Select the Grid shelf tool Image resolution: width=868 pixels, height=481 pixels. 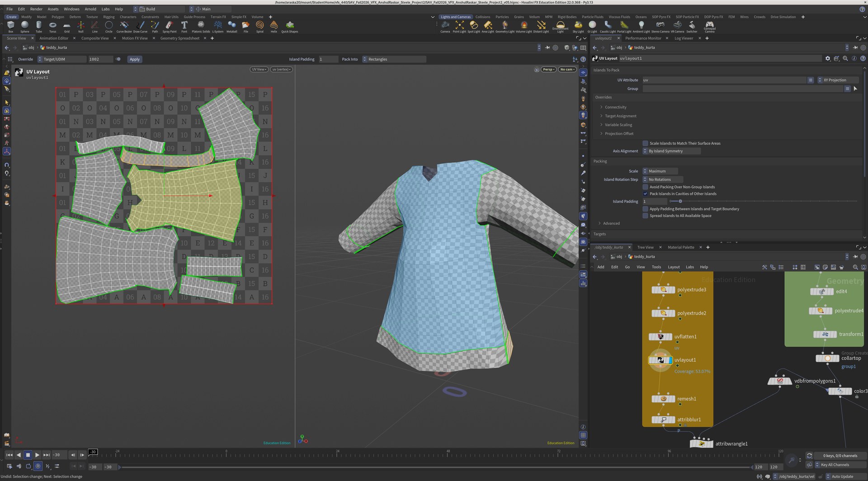click(67, 27)
